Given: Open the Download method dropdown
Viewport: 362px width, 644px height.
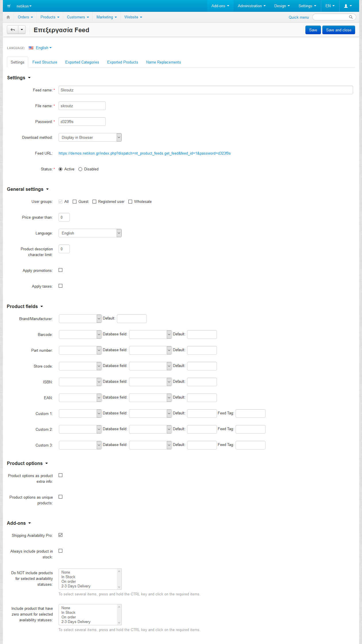Looking at the screenshot, I should tap(90, 138).
